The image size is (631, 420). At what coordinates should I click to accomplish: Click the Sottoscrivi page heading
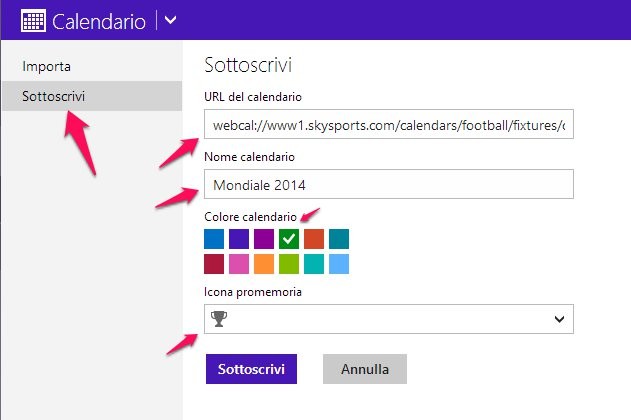pos(248,65)
